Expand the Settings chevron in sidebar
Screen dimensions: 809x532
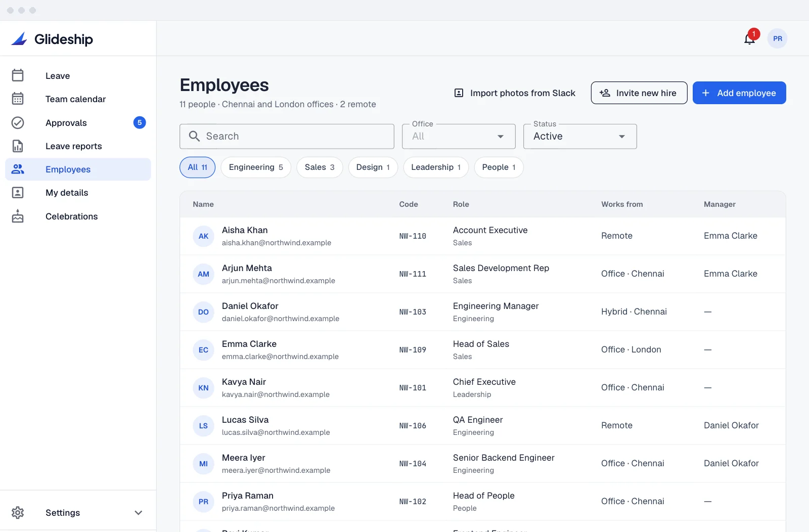coord(138,513)
